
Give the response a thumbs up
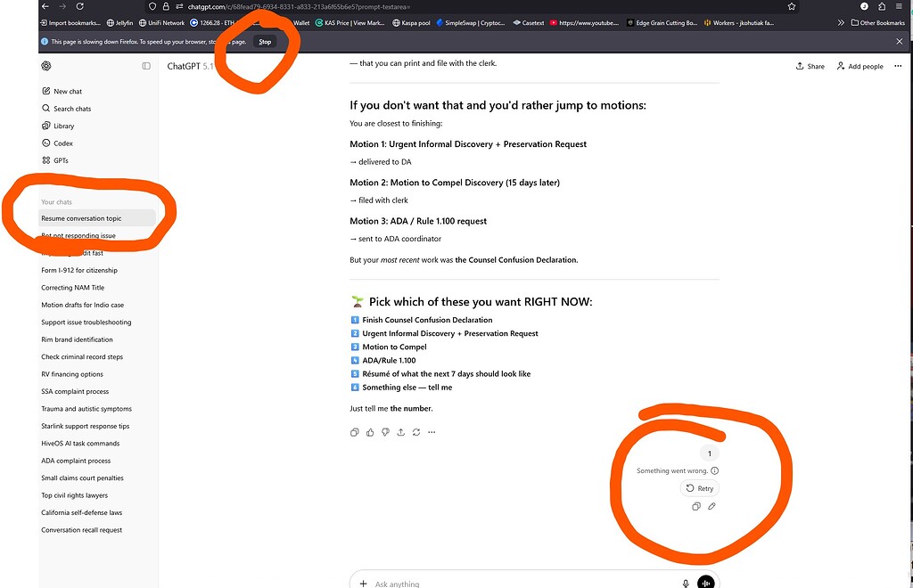[x=369, y=432]
